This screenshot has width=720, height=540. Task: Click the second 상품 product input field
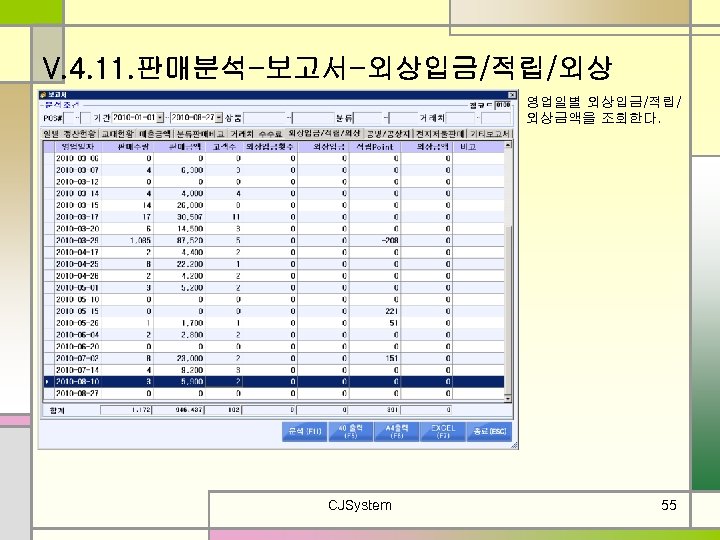(313, 118)
